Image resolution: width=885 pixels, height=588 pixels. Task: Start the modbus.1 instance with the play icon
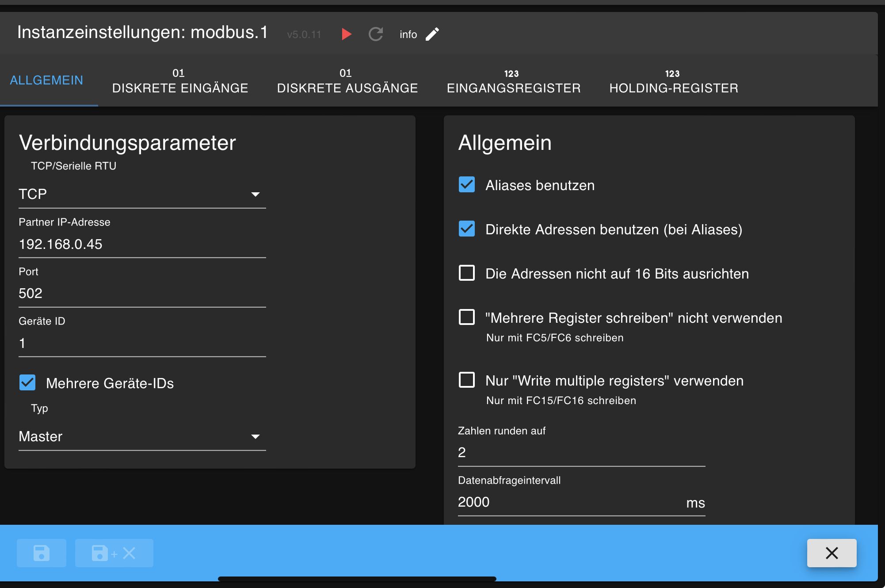click(347, 34)
